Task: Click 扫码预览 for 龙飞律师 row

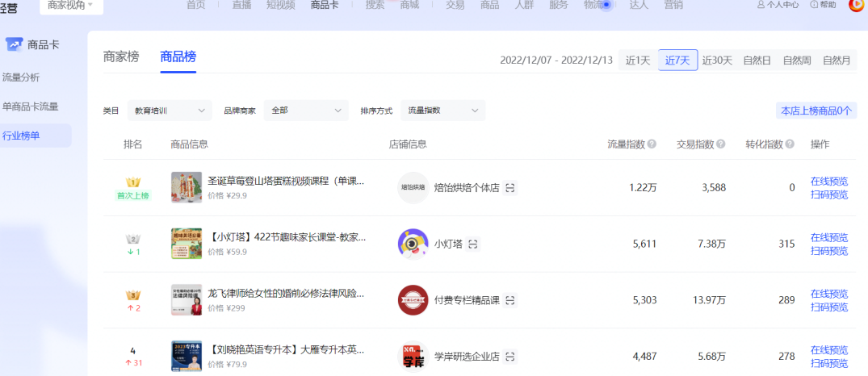Action: tap(829, 307)
